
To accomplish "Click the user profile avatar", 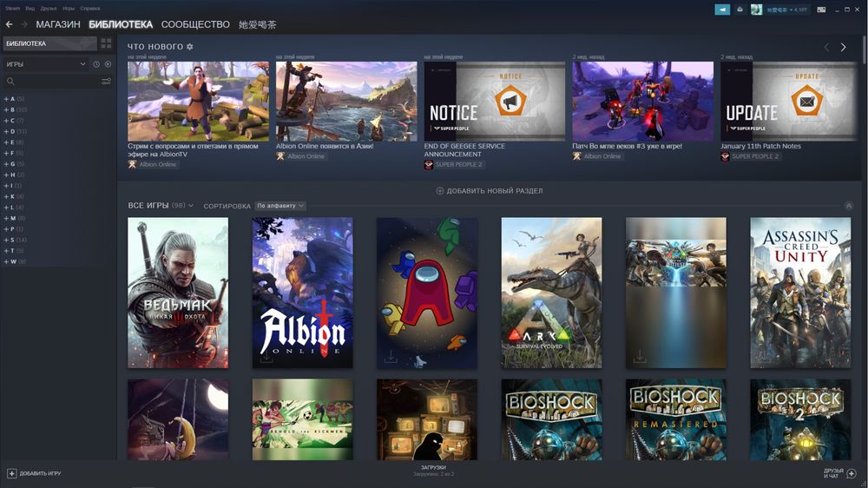I will 756,10.
